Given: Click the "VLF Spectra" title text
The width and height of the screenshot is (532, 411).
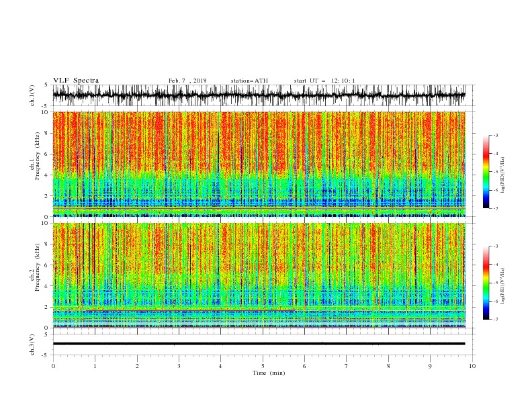Looking at the screenshot, I should [x=76, y=81].
